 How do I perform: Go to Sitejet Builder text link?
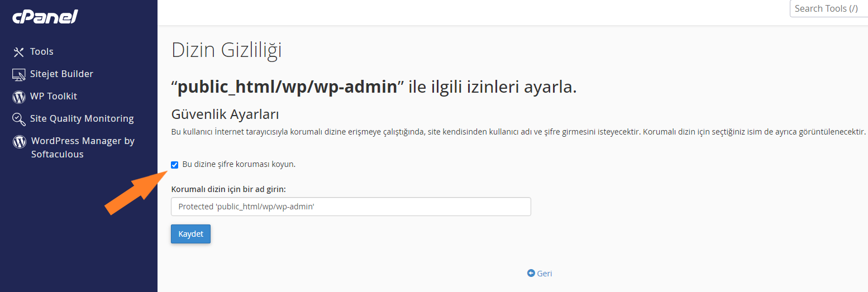(x=61, y=74)
